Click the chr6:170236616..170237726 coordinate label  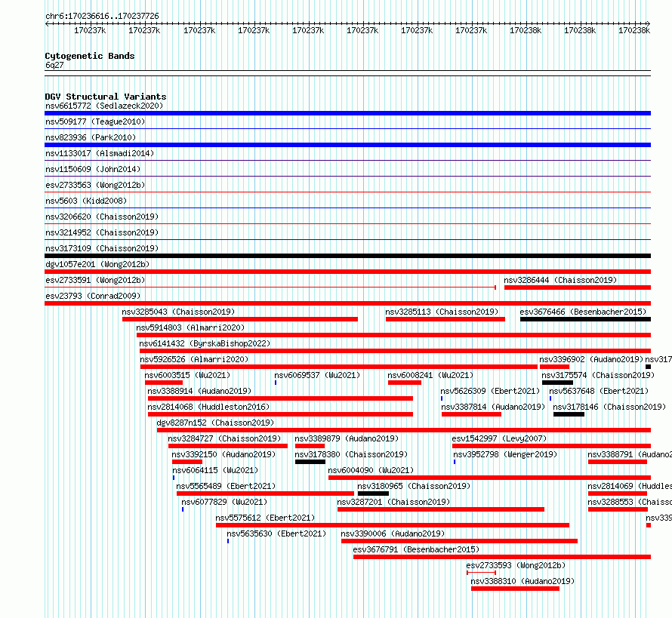point(102,16)
